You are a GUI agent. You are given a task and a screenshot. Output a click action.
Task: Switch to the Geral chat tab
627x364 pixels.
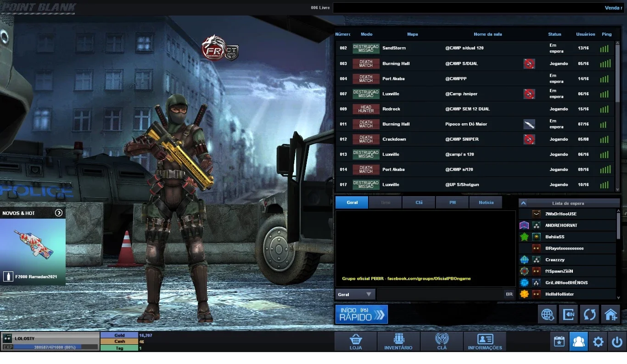click(x=352, y=202)
